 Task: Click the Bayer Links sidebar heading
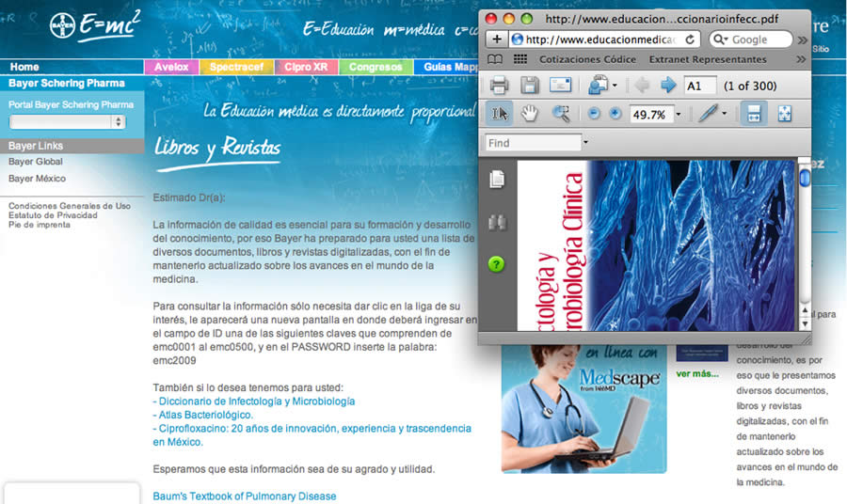click(72, 146)
